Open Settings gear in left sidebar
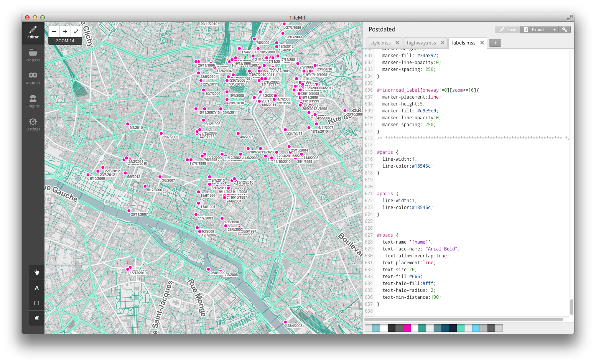Screen dimensions: 596x364 tap(33, 124)
